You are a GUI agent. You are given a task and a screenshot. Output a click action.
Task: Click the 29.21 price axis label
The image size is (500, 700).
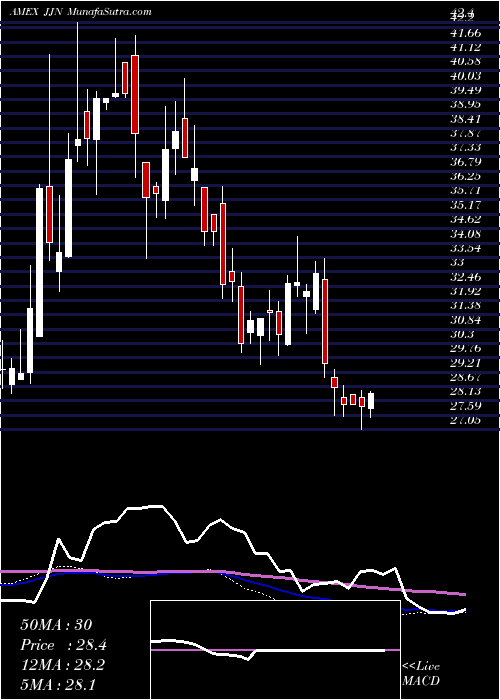click(x=466, y=363)
